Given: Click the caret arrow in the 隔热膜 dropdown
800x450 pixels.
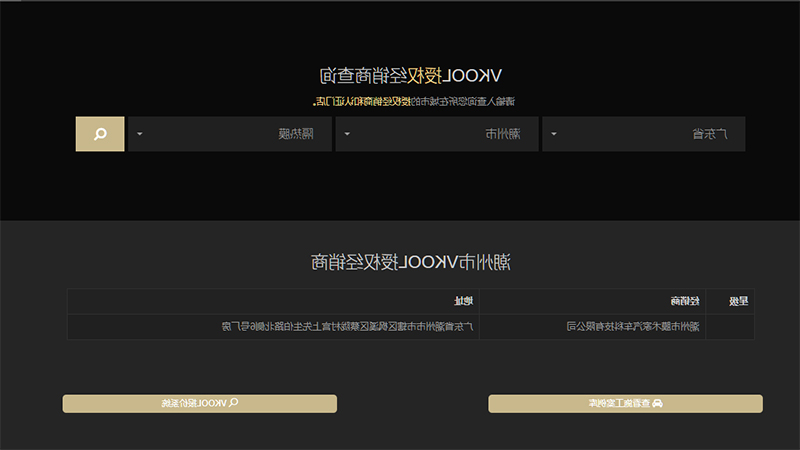Looking at the screenshot, I should (x=140, y=134).
